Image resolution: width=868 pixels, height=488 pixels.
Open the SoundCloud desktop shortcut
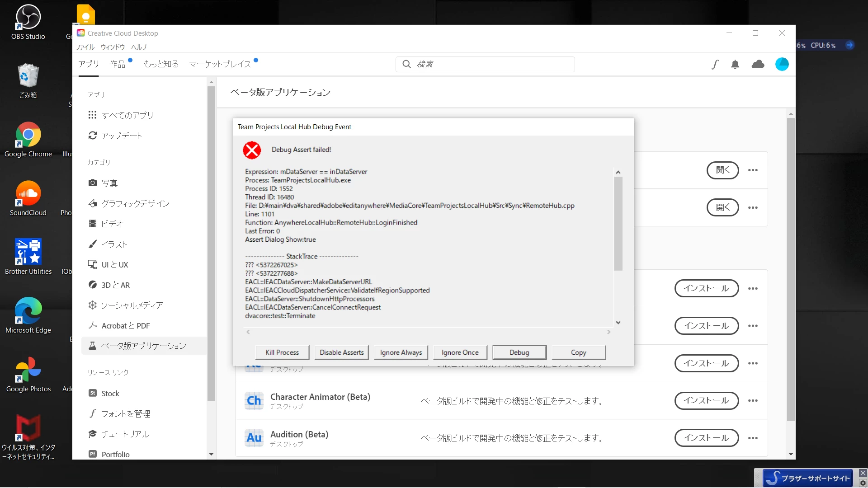[28, 199]
